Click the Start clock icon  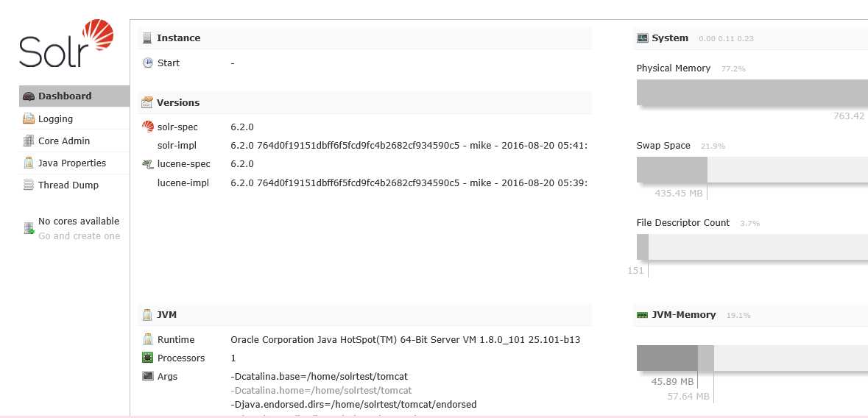point(148,63)
